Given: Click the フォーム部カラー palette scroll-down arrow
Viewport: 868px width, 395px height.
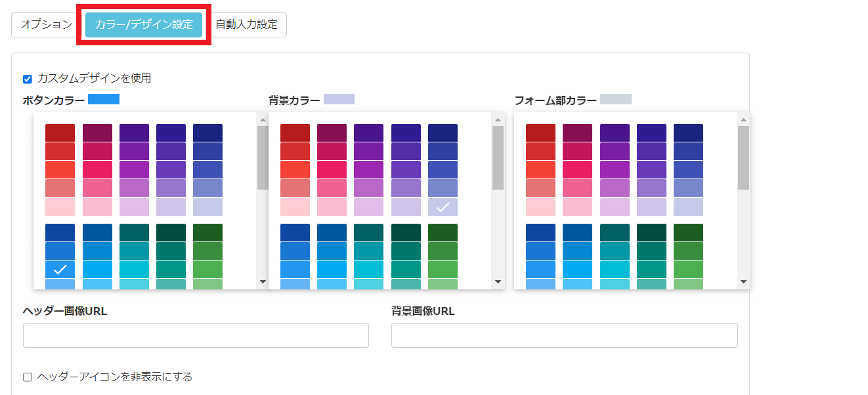Looking at the screenshot, I should point(743,281).
